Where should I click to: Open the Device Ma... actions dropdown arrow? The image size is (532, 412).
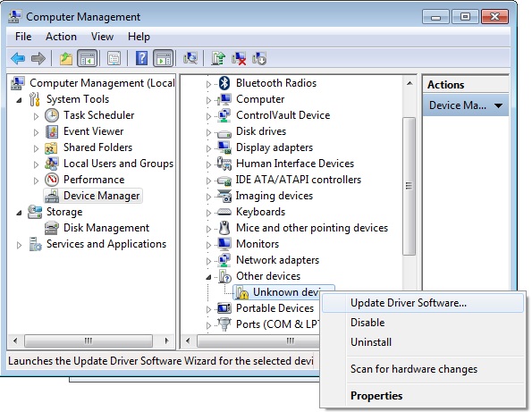pyautogui.click(x=498, y=105)
